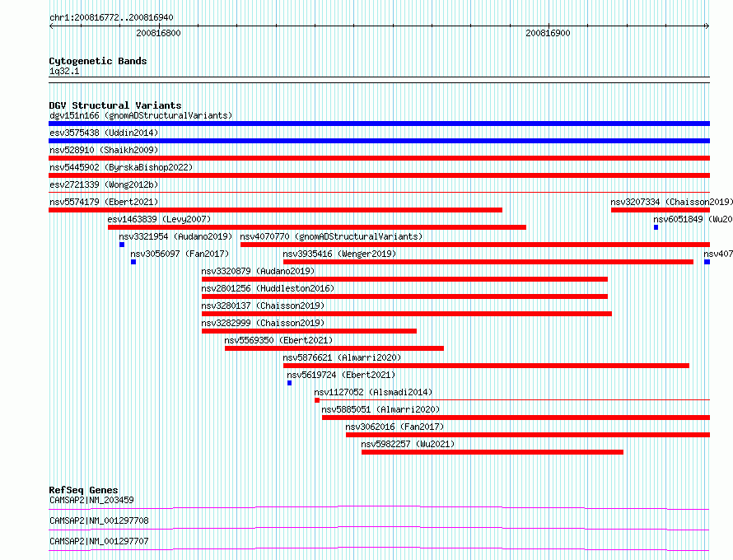Click the blue bar under esv3575438

click(x=379, y=141)
